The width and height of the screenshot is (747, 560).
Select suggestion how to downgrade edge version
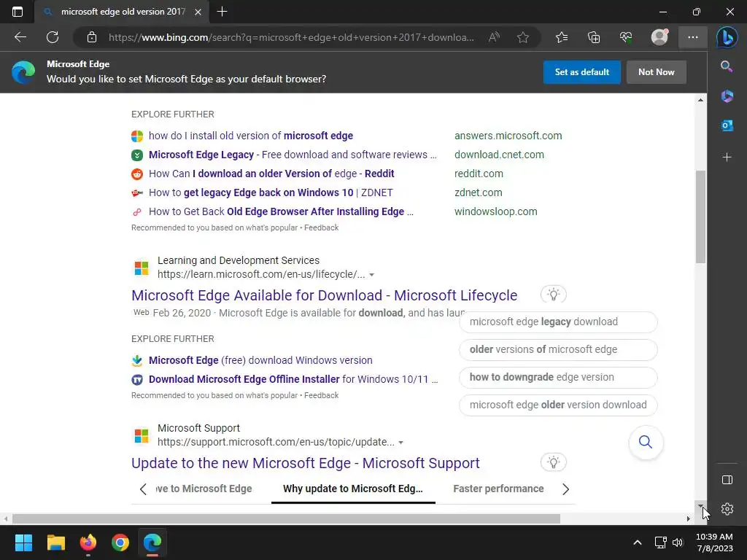[558, 377]
